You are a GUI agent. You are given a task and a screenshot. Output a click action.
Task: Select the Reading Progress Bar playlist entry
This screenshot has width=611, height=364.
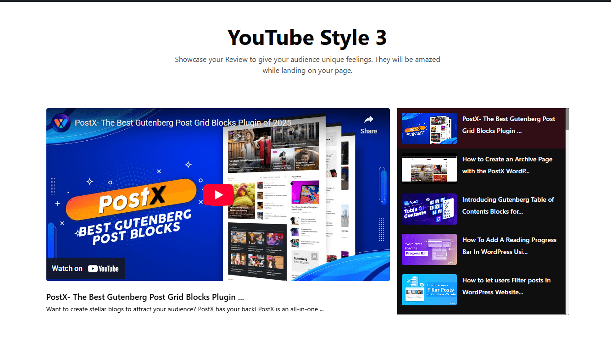tap(510, 246)
